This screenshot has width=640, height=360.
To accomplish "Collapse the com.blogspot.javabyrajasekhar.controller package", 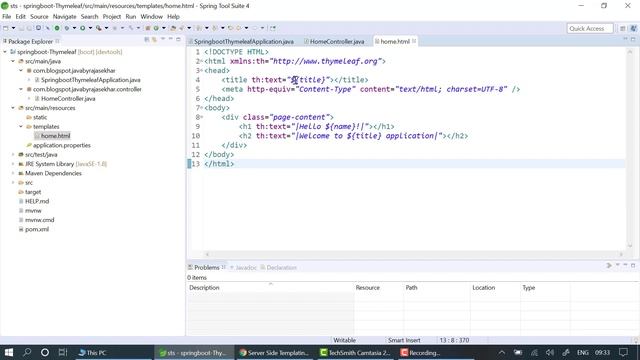I will [x=21, y=89].
